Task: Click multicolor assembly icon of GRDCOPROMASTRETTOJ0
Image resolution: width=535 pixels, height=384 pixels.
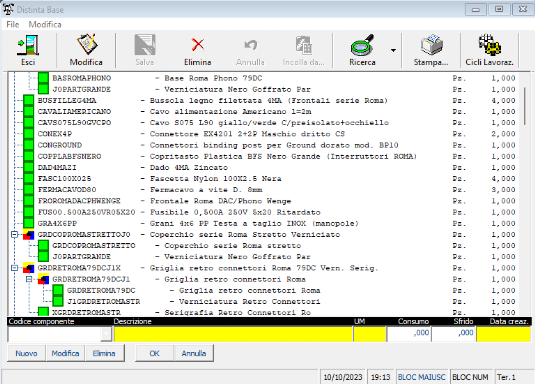Action: click(x=29, y=234)
